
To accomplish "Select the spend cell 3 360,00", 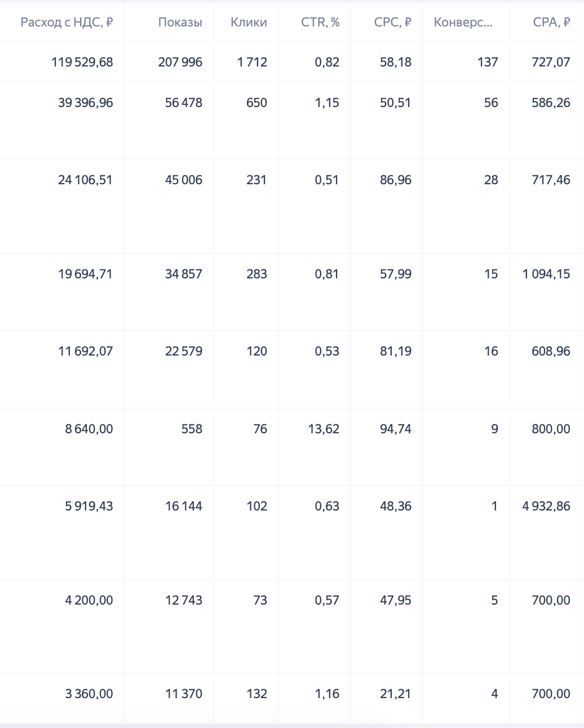I will (x=89, y=694).
